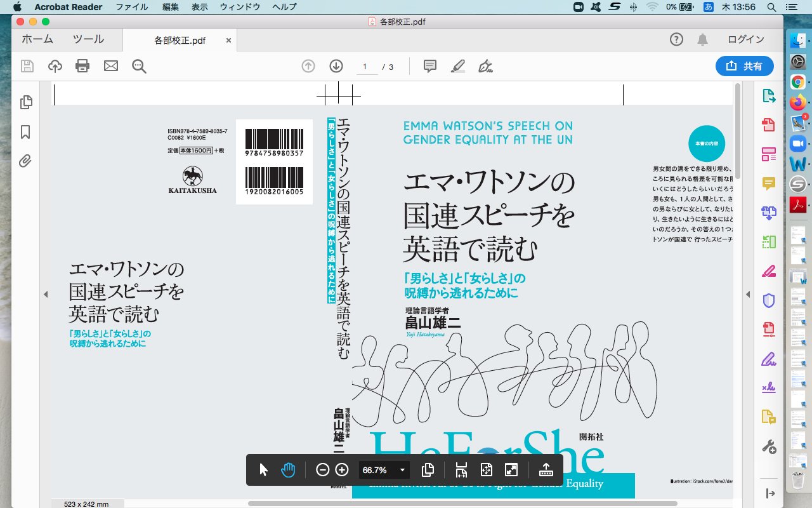Click the Find text magnifier icon
812x508 pixels.
140,66
